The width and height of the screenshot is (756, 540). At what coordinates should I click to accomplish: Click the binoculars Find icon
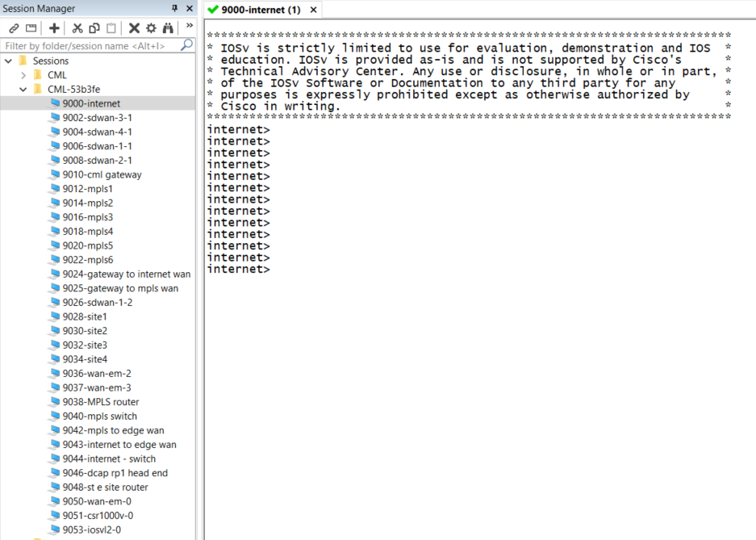pos(168,28)
